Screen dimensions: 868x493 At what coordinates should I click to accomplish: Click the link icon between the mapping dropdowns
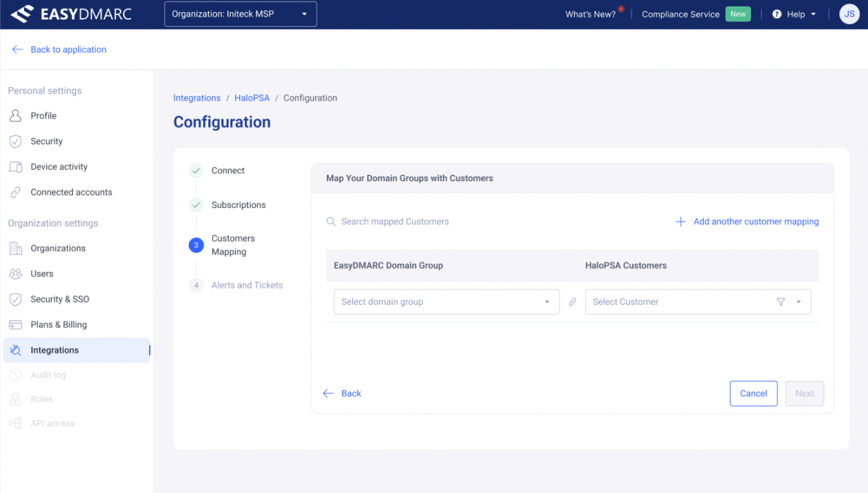(x=572, y=302)
